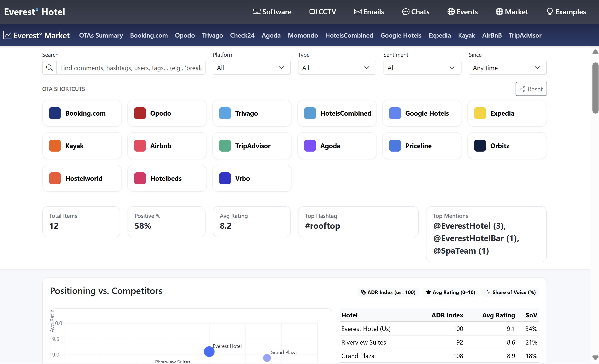Click the Events globe icon
This screenshot has width=599, height=364.
[451, 12]
